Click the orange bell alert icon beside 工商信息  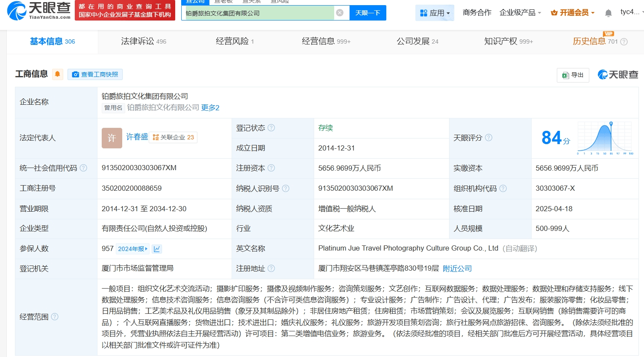click(57, 74)
